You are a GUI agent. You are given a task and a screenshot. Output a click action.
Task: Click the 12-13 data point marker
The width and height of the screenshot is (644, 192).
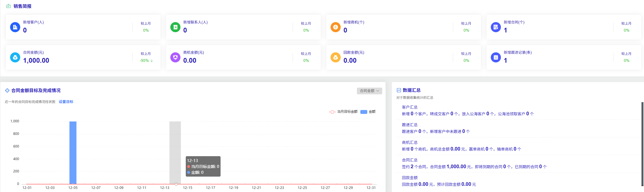pyautogui.click(x=176, y=184)
